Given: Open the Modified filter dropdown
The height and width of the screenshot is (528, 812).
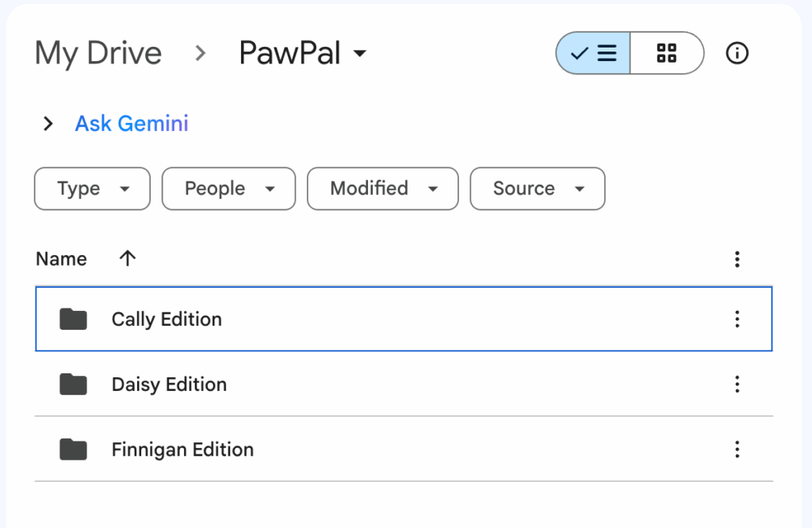Looking at the screenshot, I should pyautogui.click(x=382, y=189).
